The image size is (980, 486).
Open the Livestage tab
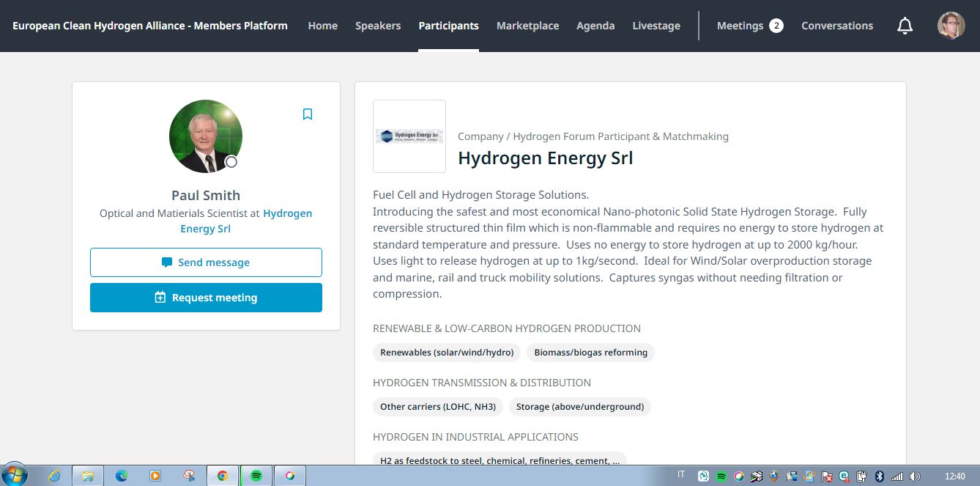tap(656, 26)
